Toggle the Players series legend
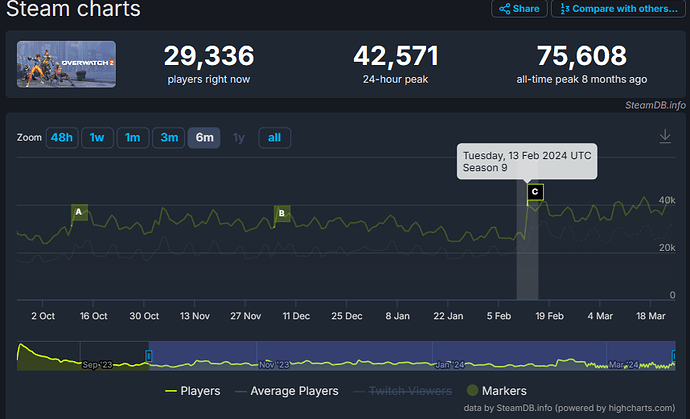This screenshot has height=419, width=690. pos(192,391)
